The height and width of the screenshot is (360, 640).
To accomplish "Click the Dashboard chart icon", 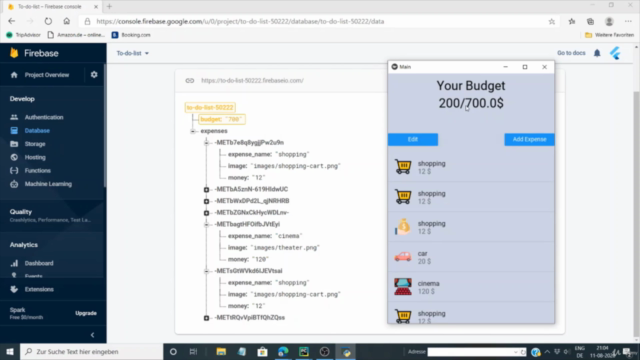I will coord(14,263).
